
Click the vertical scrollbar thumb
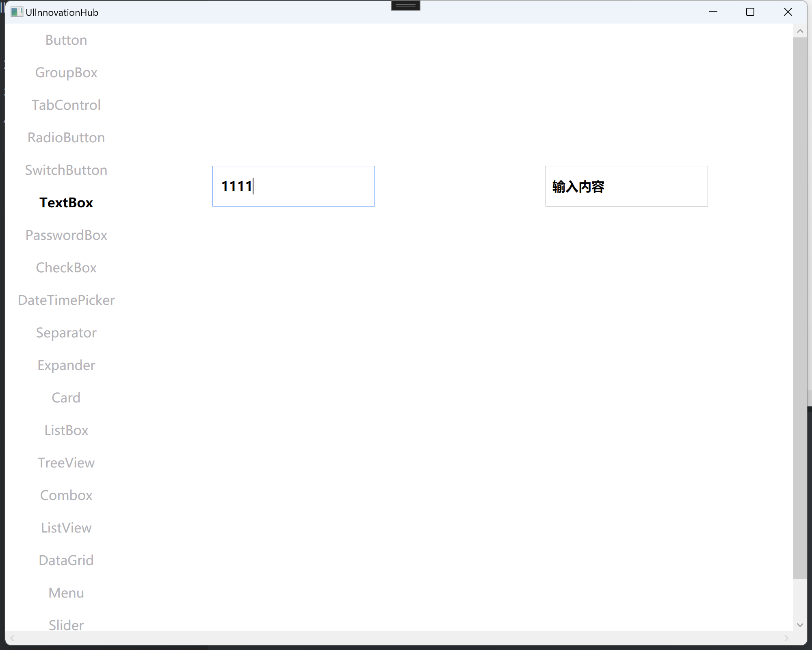(800, 308)
